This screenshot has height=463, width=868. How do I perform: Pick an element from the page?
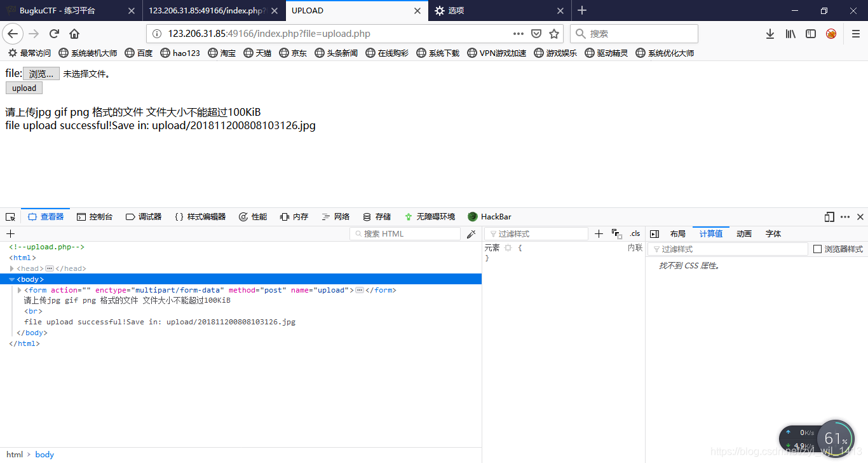[x=10, y=217]
